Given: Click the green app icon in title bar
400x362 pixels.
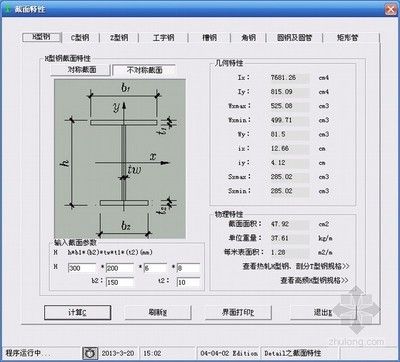Looking at the screenshot, I should (8, 9).
